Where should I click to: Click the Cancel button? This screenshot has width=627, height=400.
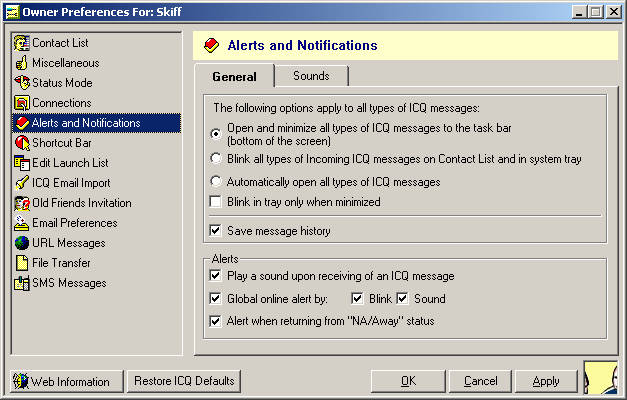480,381
